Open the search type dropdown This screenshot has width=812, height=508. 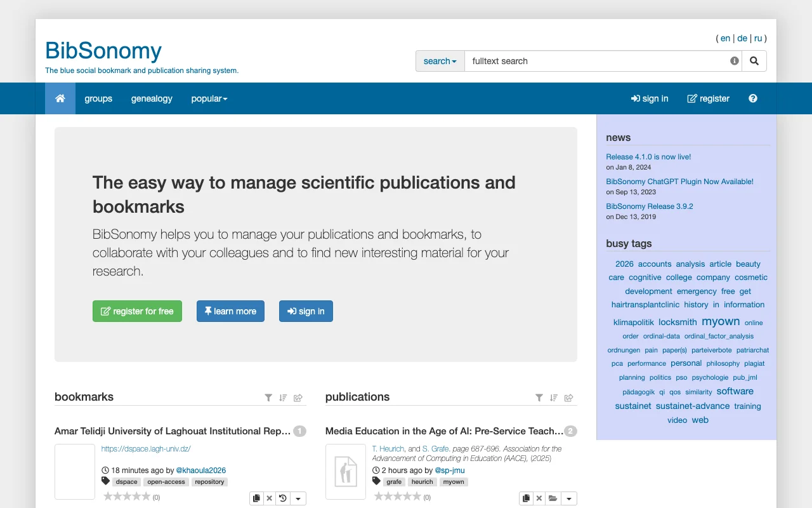pyautogui.click(x=440, y=61)
